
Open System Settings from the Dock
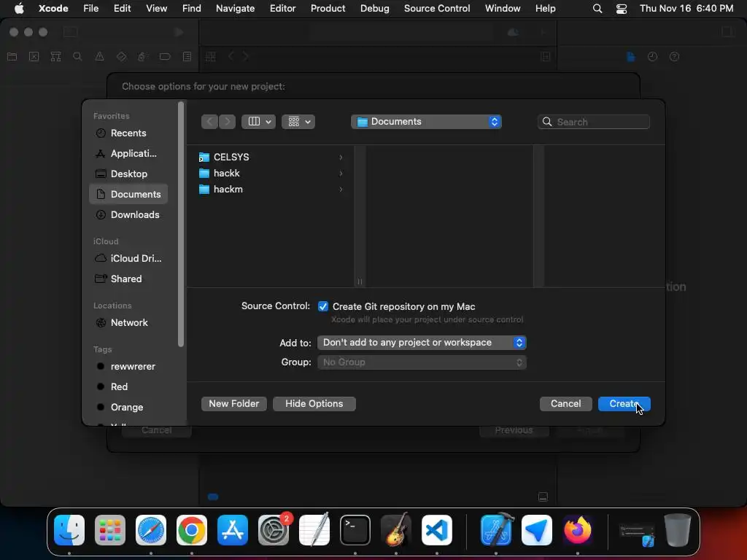click(x=274, y=529)
